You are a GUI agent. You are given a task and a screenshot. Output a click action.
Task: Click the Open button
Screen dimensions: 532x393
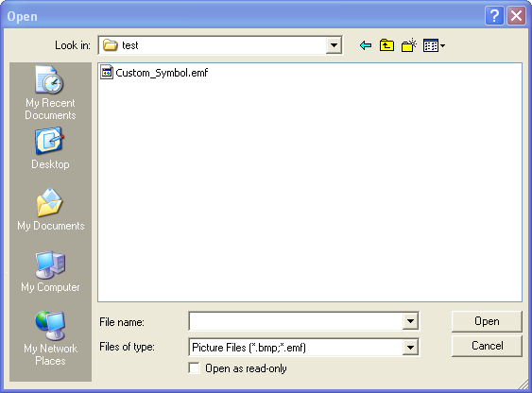pyautogui.click(x=487, y=321)
